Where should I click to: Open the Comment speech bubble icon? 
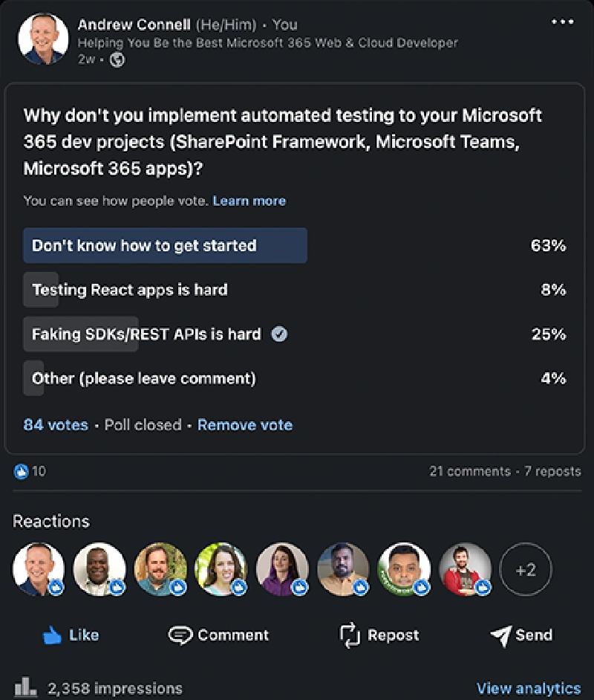coord(180,635)
